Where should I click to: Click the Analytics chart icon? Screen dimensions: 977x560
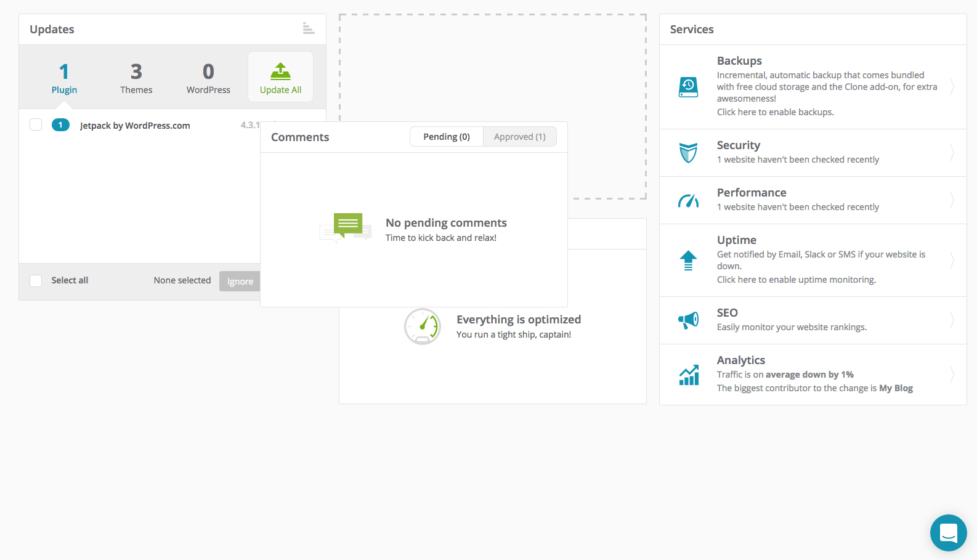(x=689, y=375)
